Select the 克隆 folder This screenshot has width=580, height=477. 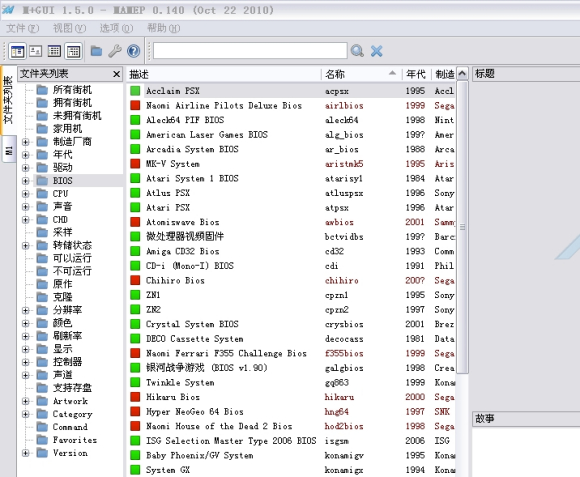54,297
